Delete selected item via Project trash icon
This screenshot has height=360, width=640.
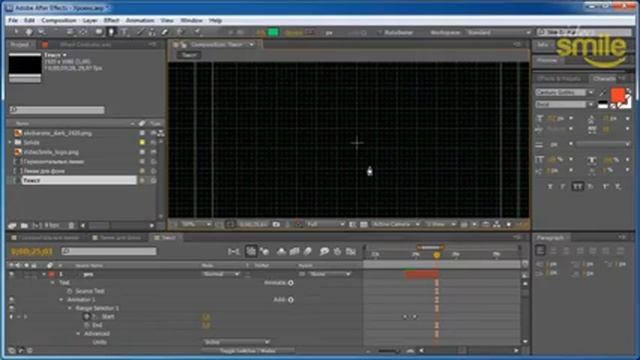(x=71, y=225)
